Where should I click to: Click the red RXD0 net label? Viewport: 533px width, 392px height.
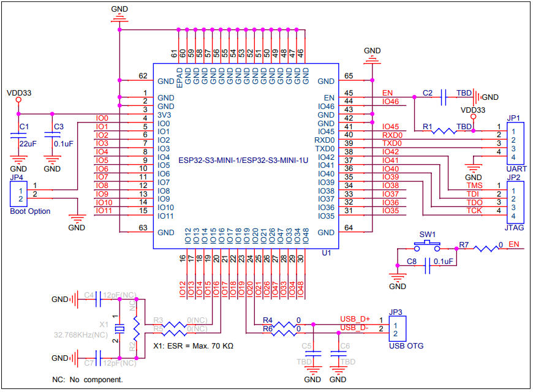392,135
